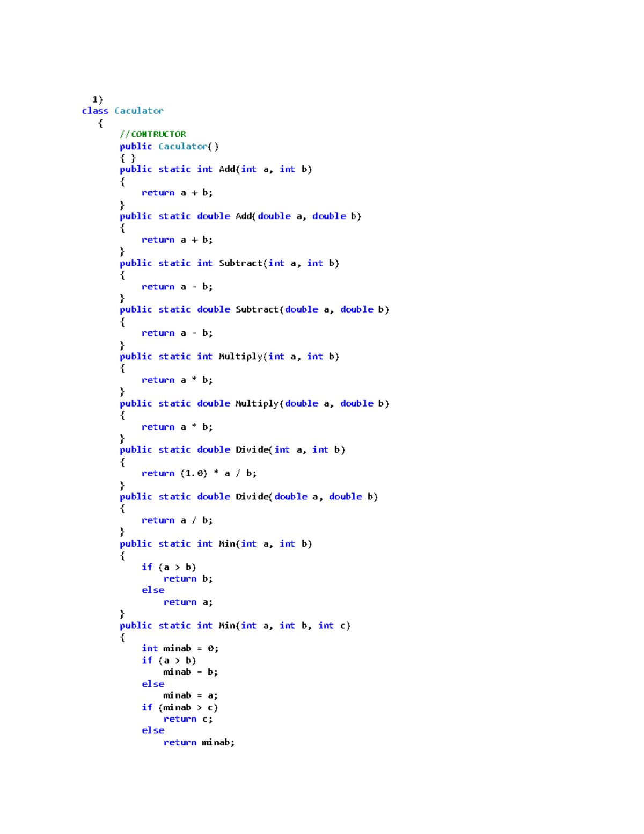
Task: Click the class name Caculator
Action: 138,111
